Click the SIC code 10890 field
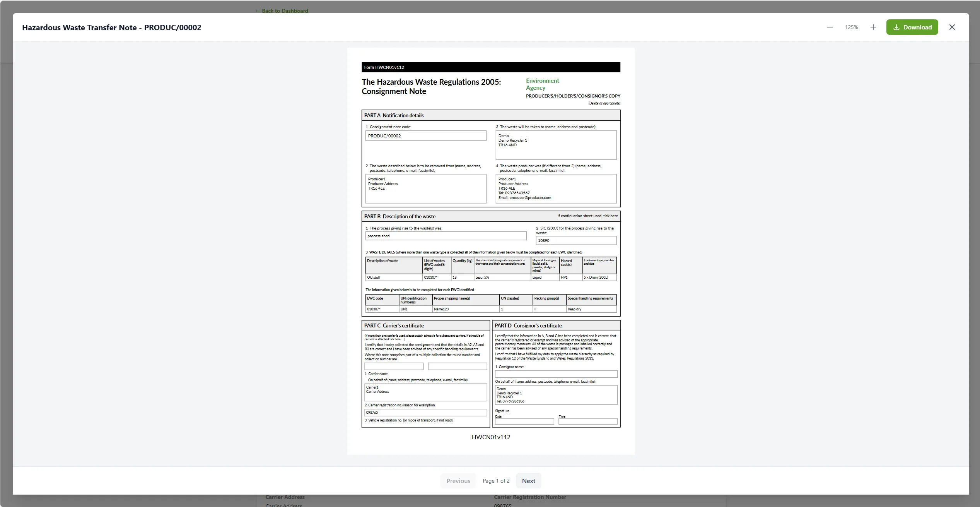 [x=576, y=240]
